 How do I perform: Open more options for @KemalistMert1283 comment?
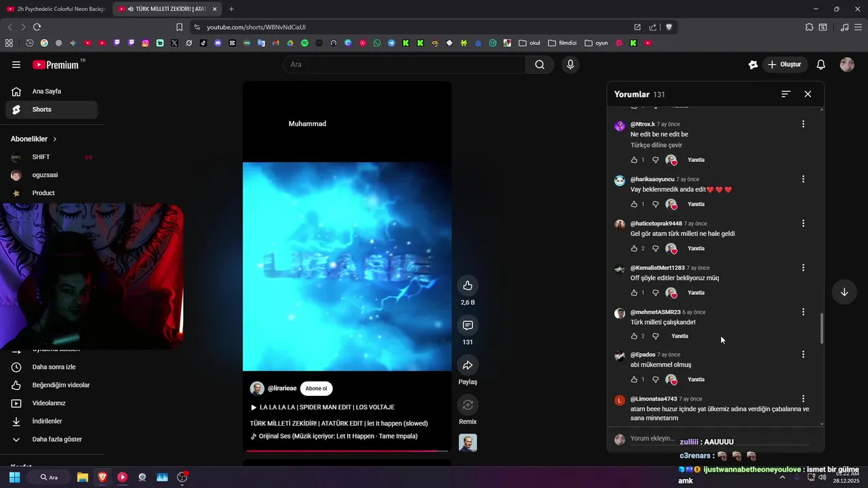[803, 268]
